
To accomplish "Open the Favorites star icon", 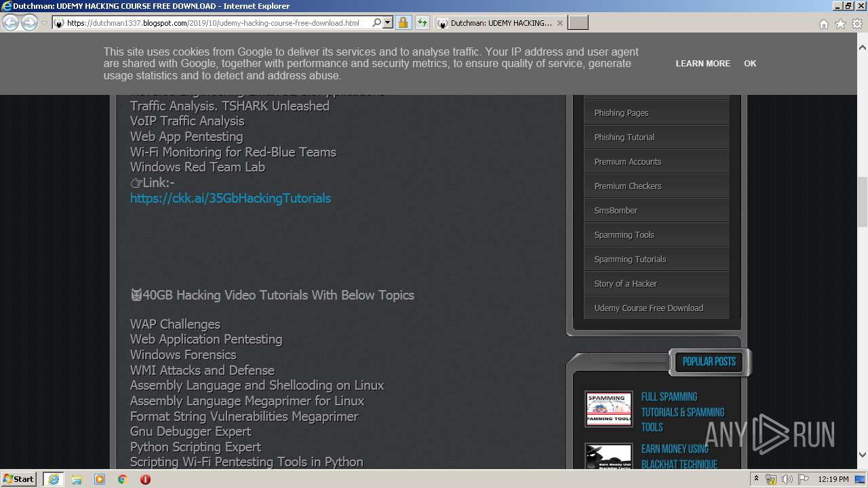I will (x=840, y=24).
